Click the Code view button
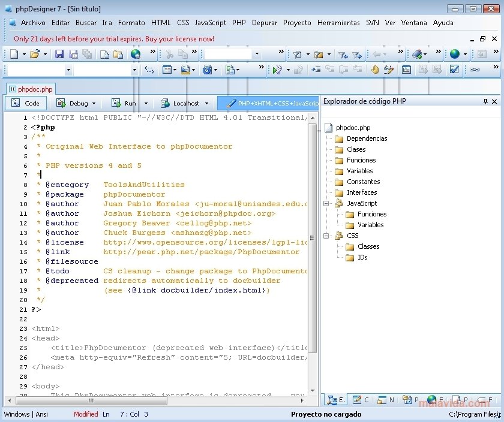Image resolution: width=504 pixels, height=422 pixels. 26,103
